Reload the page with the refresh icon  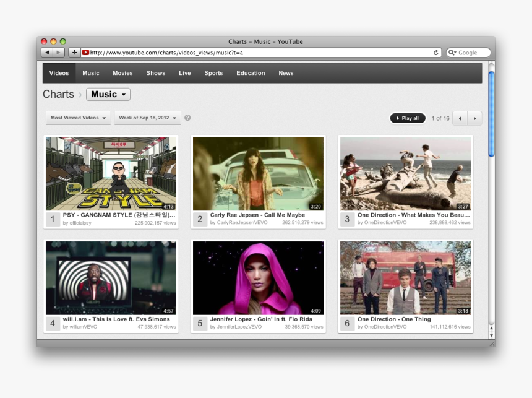click(436, 53)
